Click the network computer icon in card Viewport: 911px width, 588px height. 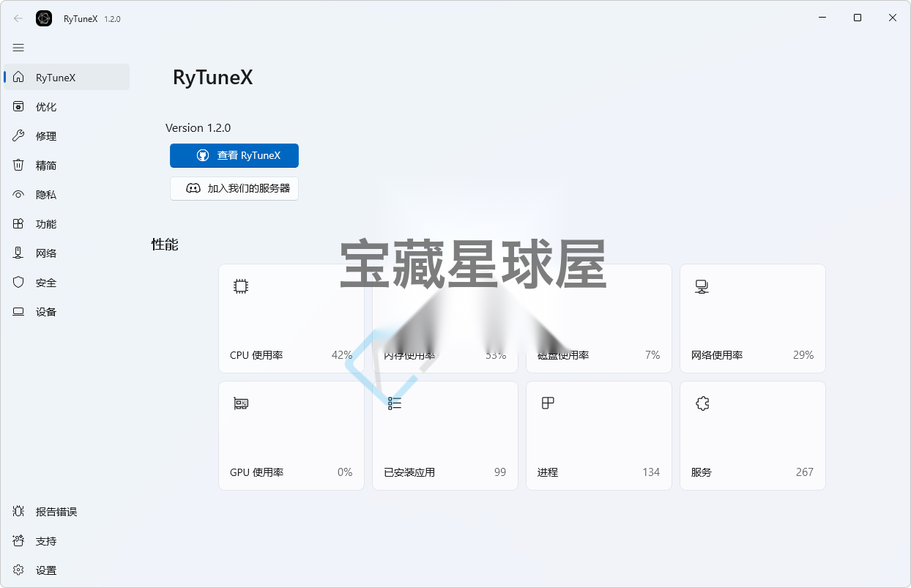[x=702, y=286]
